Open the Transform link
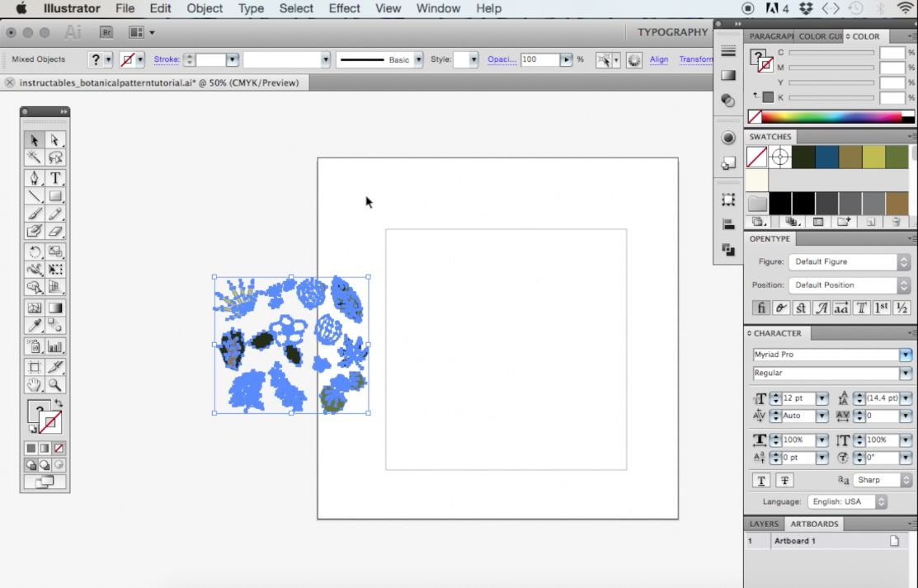 [696, 59]
